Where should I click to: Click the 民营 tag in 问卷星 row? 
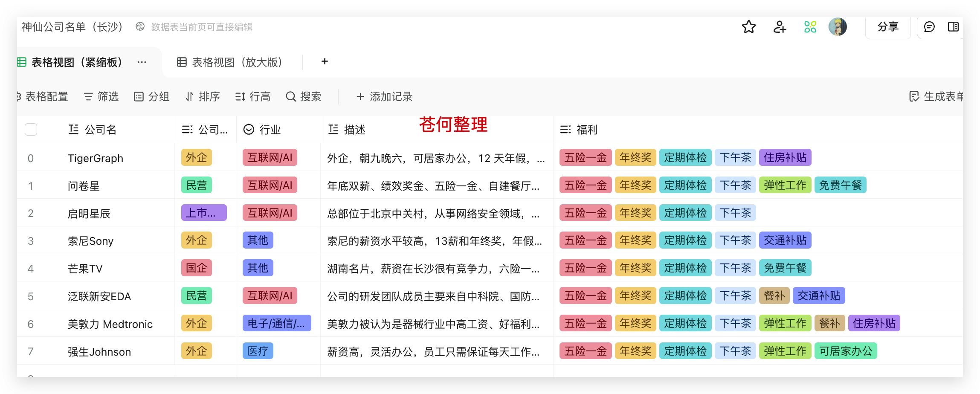pyautogui.click(x=197, y=185)
